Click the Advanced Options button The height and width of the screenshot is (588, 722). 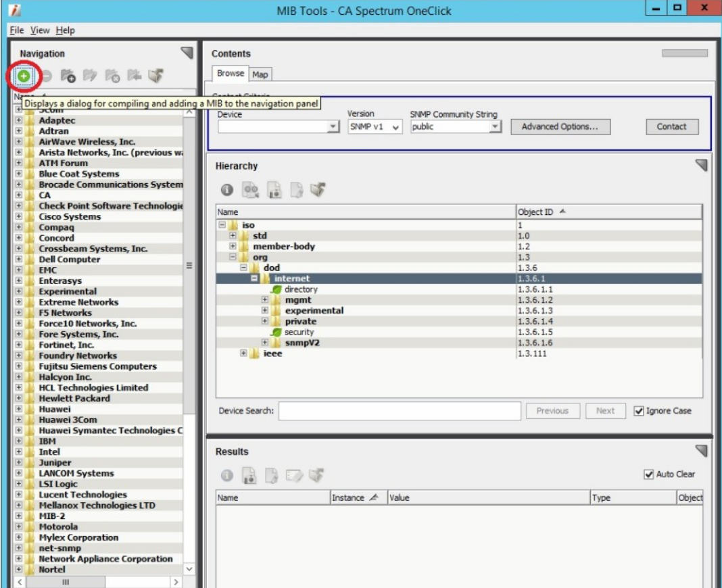[x=560, y=126]
